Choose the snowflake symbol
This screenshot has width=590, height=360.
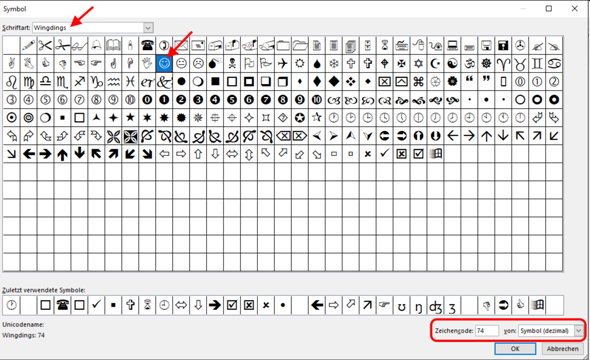pos(334,64)
